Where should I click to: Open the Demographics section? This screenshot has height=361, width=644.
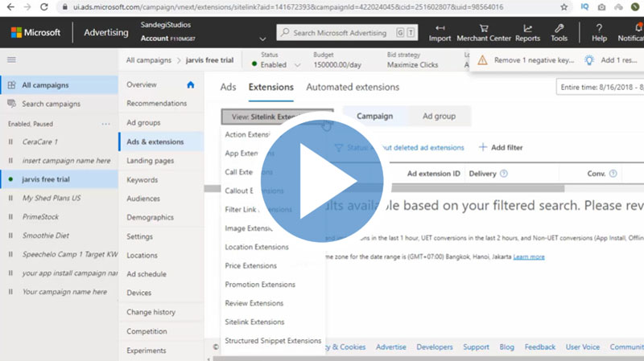click(150, 217)
